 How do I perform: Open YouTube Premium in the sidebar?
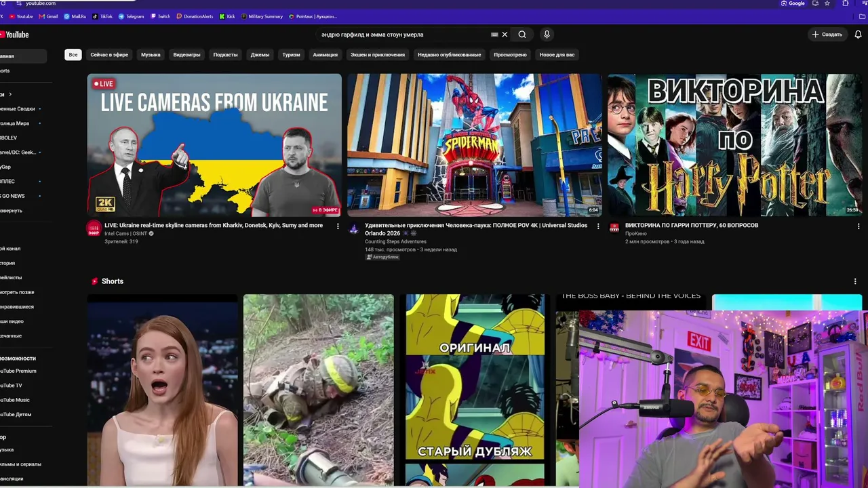(x=18, y=371)
